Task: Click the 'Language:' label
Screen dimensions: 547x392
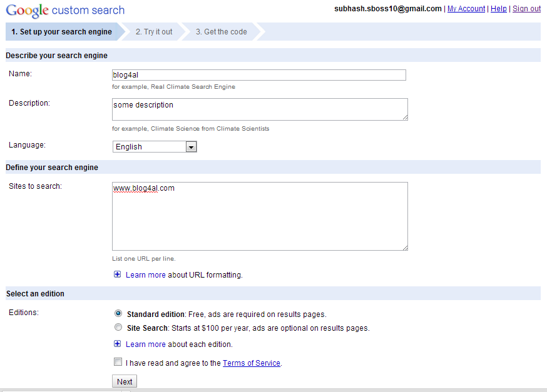Action: tap(27, 145)
